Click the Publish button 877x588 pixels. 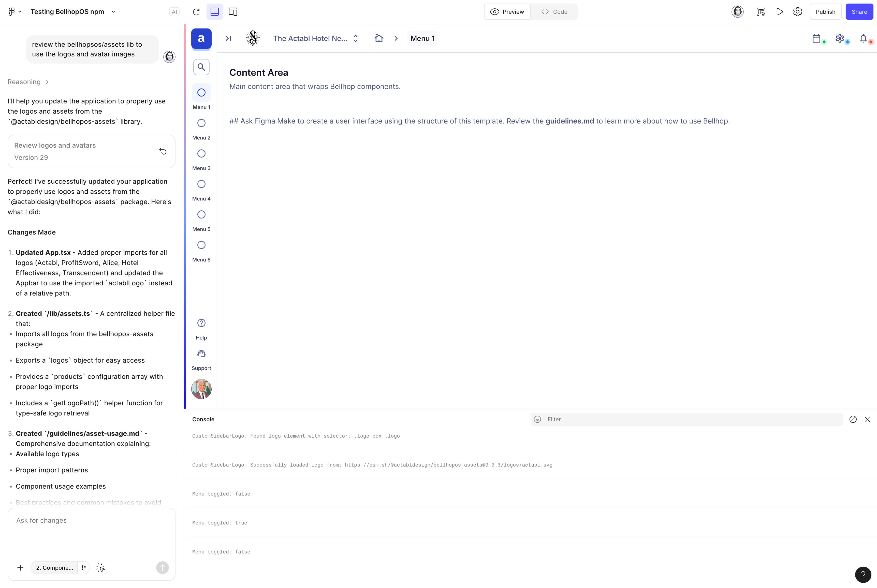(x=825, y=12)
